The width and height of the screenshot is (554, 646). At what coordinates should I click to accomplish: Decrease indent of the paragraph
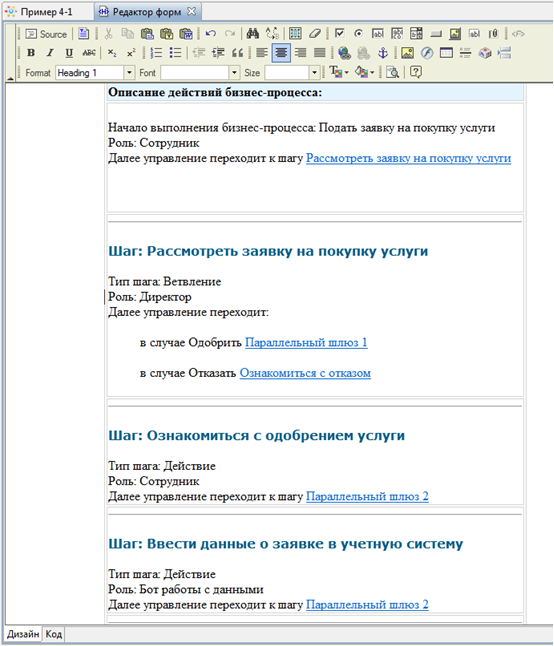point(199,53)
